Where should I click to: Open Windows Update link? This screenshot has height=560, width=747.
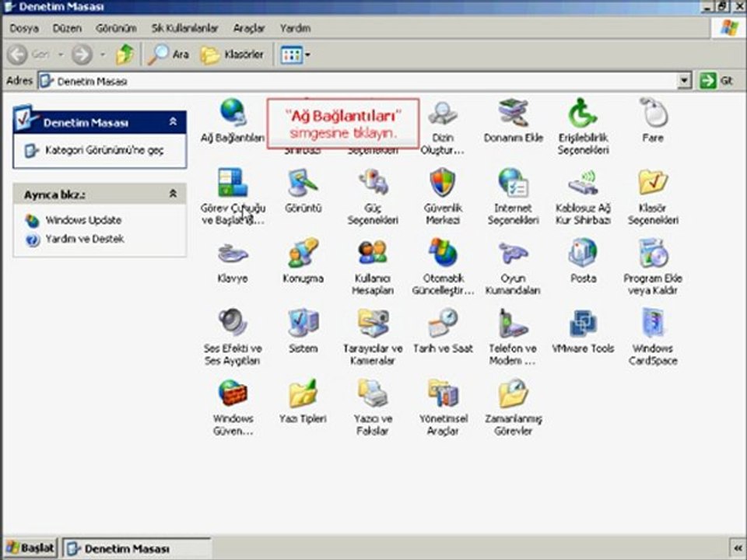(83, 220)
